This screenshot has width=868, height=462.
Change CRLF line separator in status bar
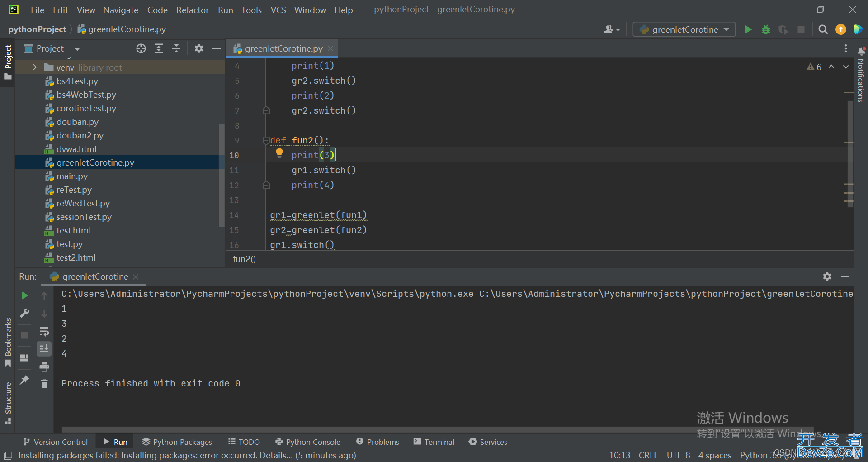pos(648,455)
